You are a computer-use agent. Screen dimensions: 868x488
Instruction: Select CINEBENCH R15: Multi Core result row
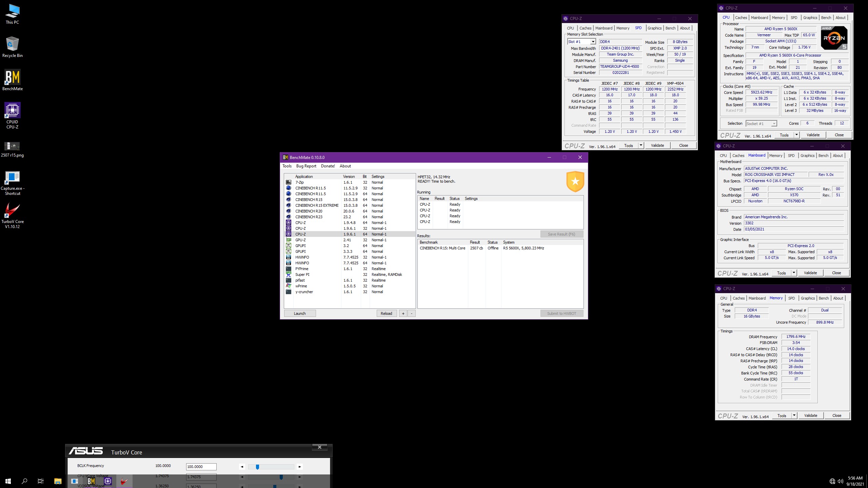click(500, 248)
